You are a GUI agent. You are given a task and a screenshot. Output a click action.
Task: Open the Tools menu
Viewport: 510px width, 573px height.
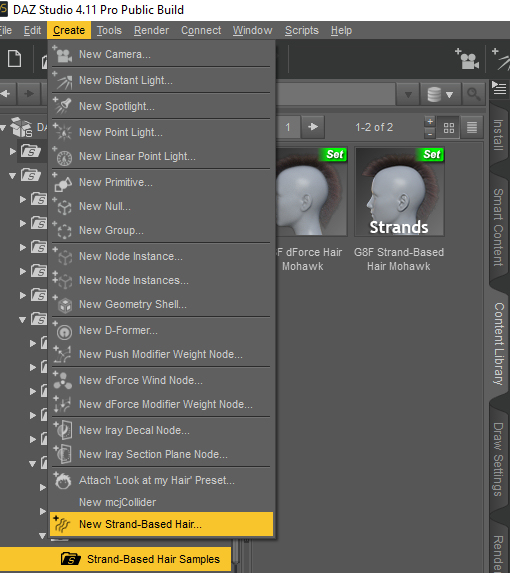(x=109, y=30)
